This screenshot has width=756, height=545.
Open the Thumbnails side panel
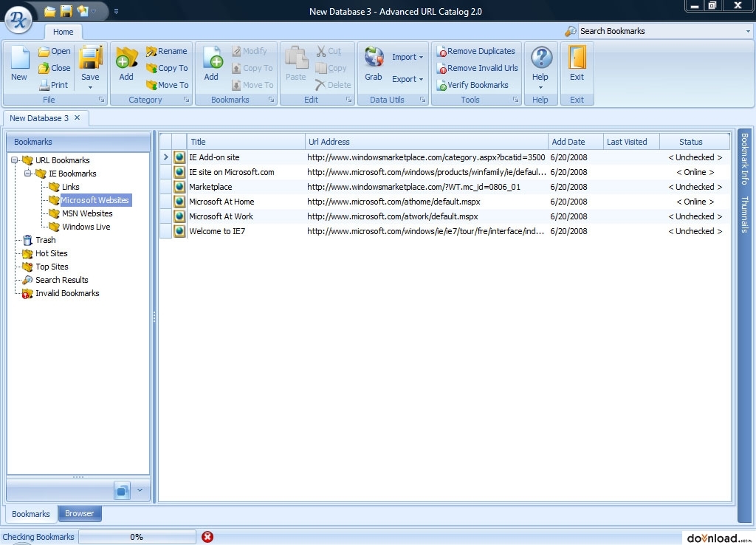[x=744, y=214]
